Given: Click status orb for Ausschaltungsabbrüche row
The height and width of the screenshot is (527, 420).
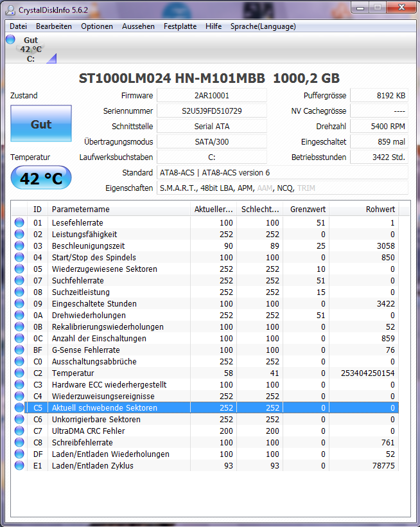Looking at the screenshot, I should [19, 361].
